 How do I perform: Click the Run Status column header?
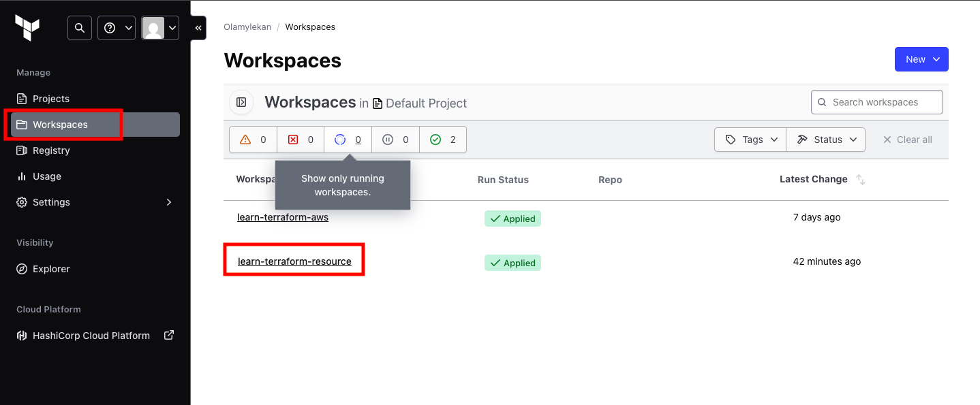click(503, 180)
